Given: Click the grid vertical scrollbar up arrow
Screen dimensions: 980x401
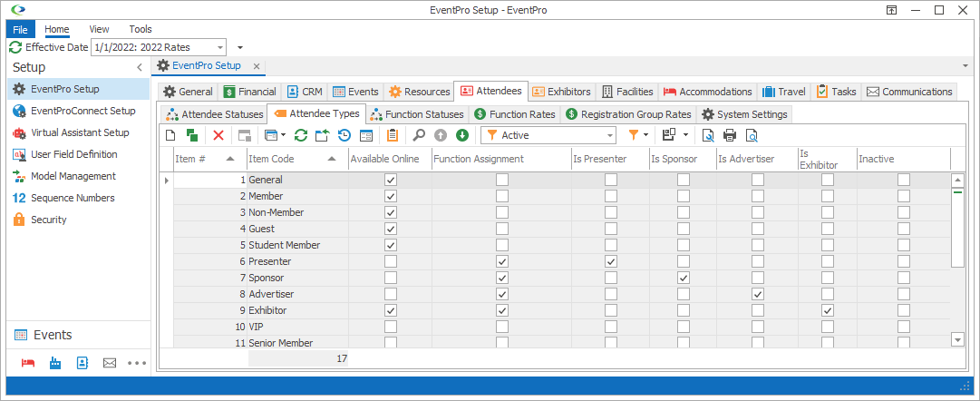Looking at the screenshot, I should (x=957, y=181).
